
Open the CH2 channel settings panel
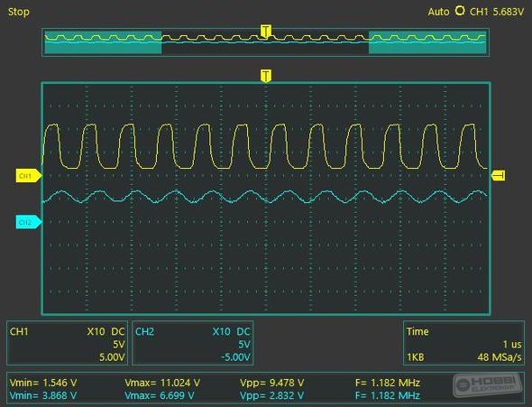click(x=192, y=343)
